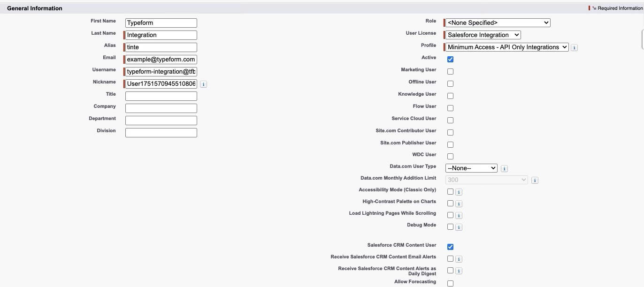
Task: Click the info icon beside Profile dropdown
Action: pos(575,48)
